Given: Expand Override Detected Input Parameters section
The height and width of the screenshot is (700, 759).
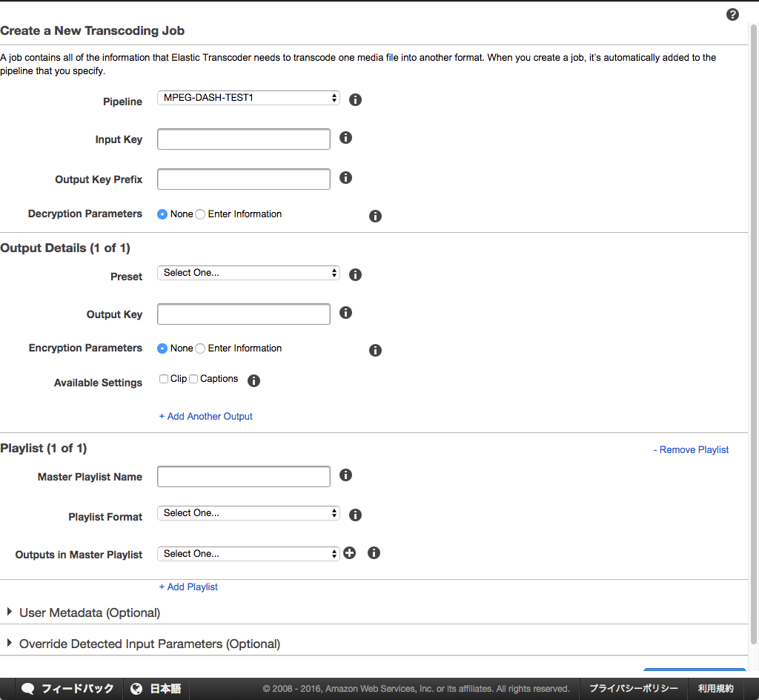Looking at the screenshot, I should coord(149,644).
